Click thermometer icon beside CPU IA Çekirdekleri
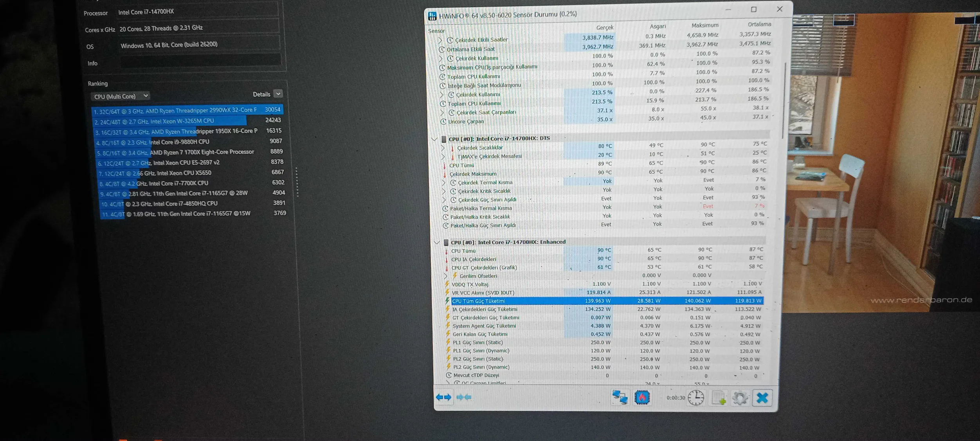Viewport: 980px width, 441px height. (x=447, y=259)
